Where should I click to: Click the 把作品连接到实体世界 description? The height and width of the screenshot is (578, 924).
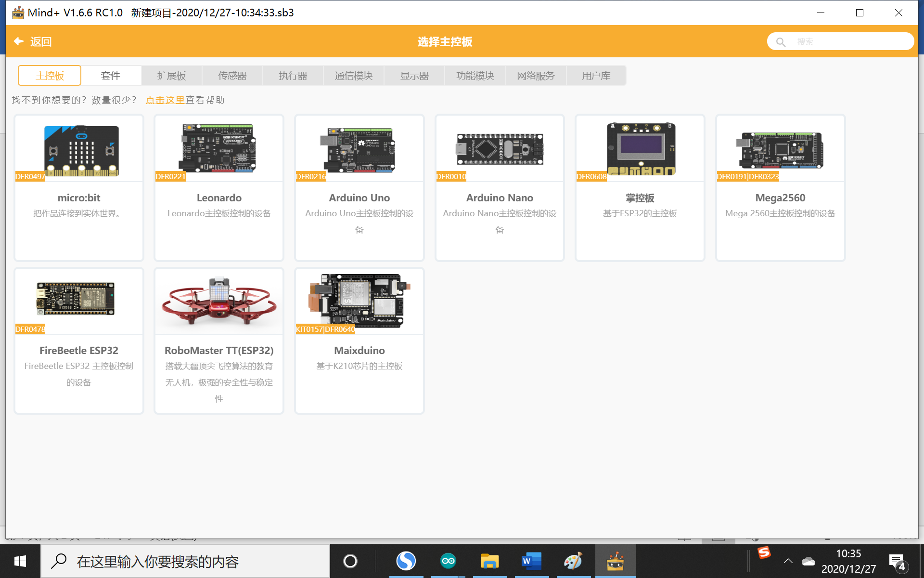[79, 213]
